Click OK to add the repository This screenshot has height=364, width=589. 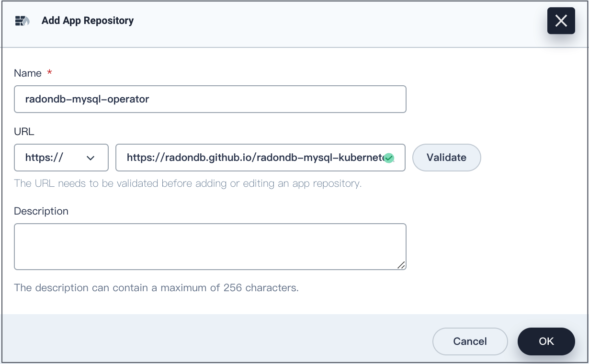coord(546,341)
